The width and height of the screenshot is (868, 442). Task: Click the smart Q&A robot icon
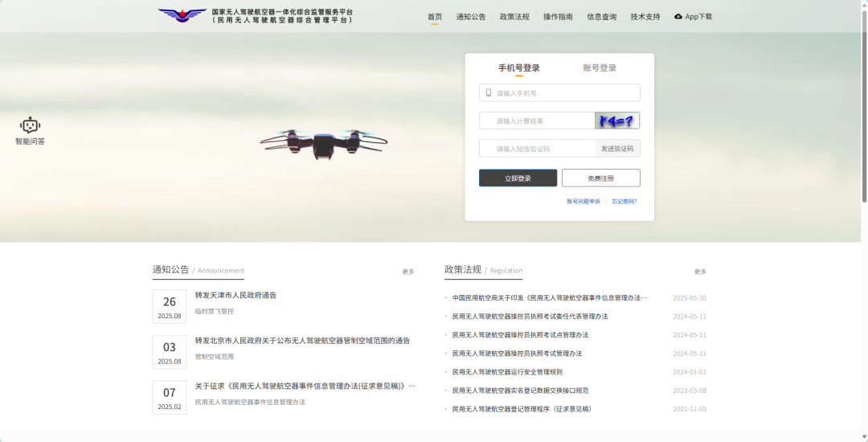point(30,125)
